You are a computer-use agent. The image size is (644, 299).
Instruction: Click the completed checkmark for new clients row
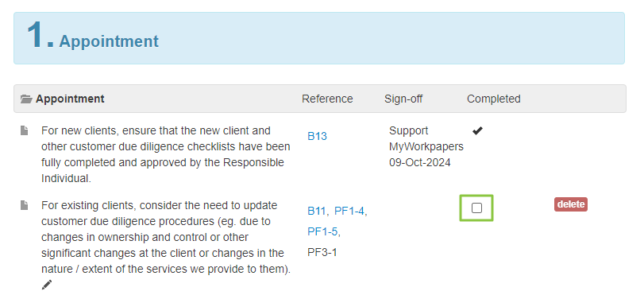tap(477, 130)
